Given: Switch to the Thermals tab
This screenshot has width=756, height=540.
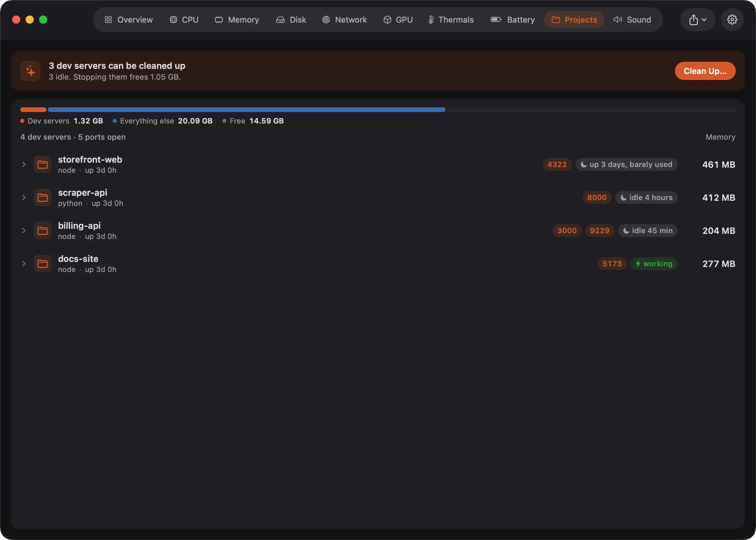Looking at the screenshot, I should (x=451, y=20).
